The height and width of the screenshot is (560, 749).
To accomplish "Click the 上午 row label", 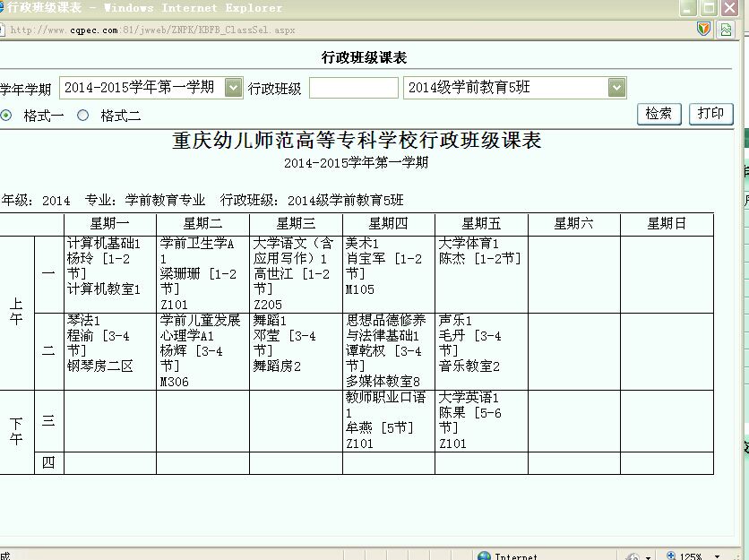I will point(16,312).
